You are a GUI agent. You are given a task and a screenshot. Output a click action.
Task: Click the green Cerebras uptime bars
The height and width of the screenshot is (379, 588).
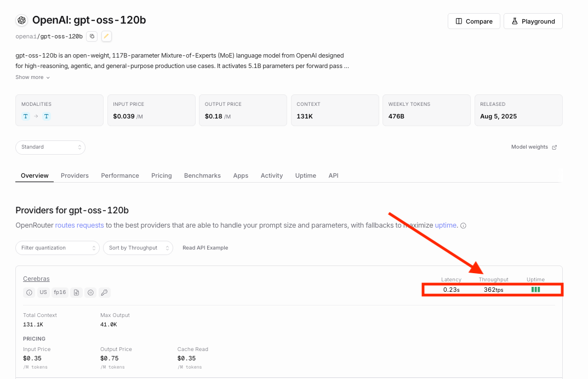click(535, 290)
